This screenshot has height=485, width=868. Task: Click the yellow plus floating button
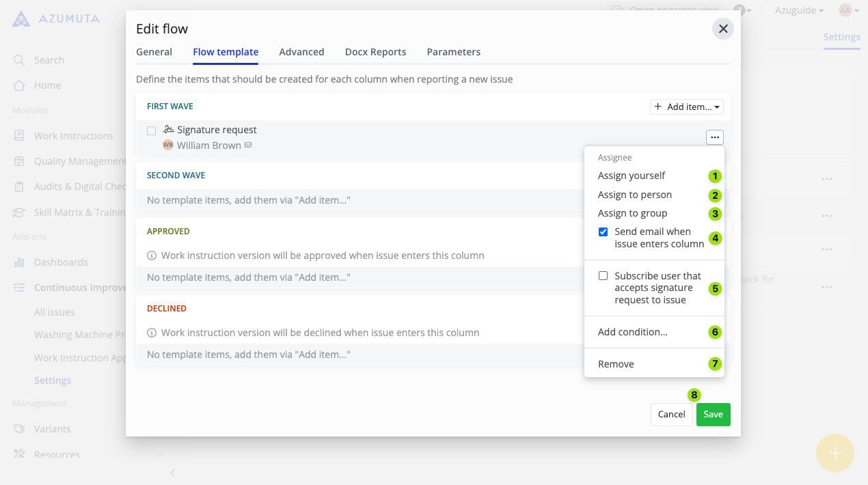tap(835, 453)
